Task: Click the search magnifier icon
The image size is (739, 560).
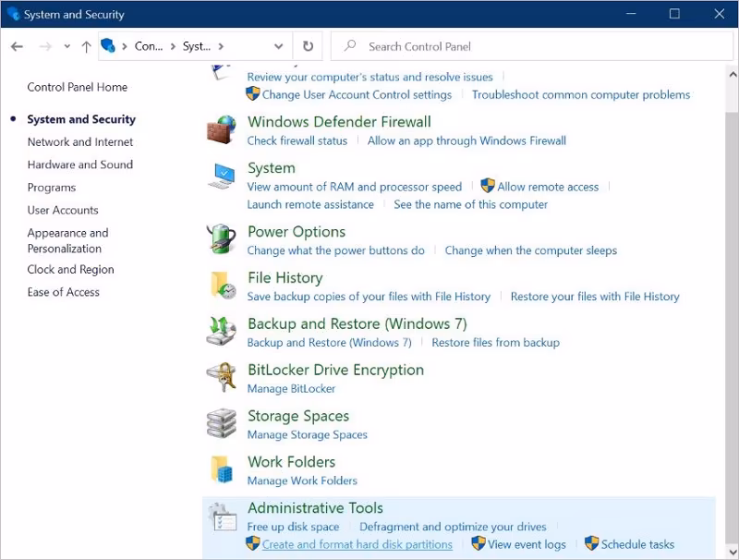Action: 350,45
